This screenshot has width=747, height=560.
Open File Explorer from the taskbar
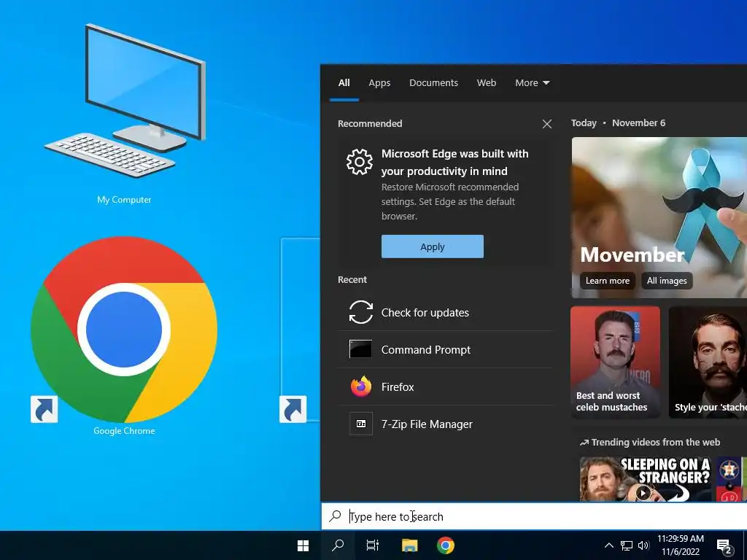(x=409, y=545)
